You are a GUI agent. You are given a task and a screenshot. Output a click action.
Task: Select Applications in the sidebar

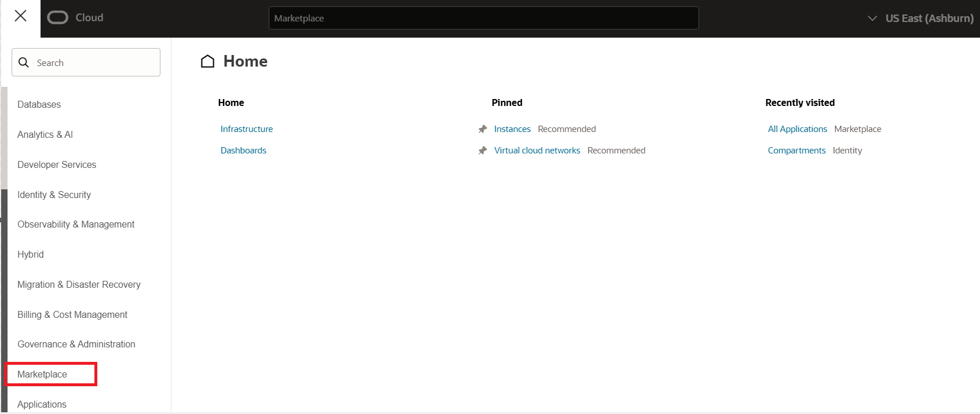tap(42, 404)
